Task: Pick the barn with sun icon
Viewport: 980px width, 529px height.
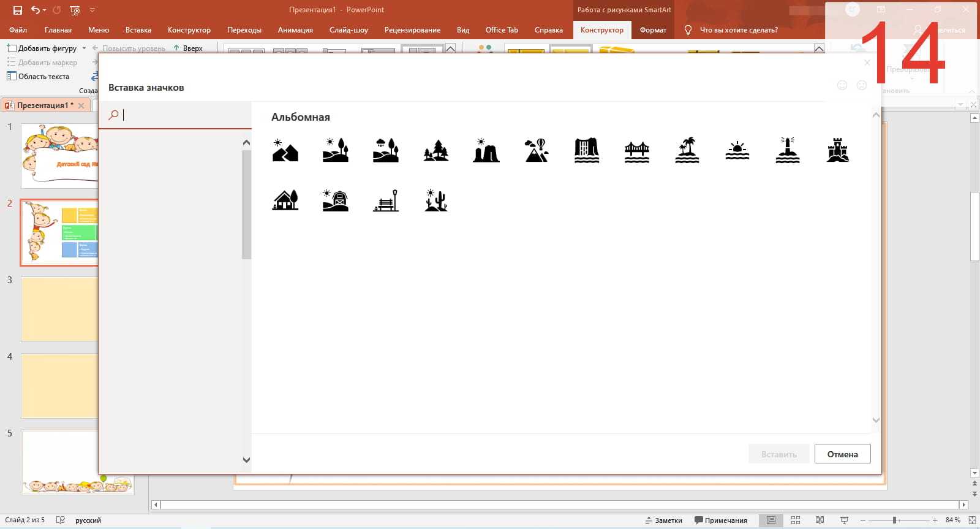Action: (335, 200)
